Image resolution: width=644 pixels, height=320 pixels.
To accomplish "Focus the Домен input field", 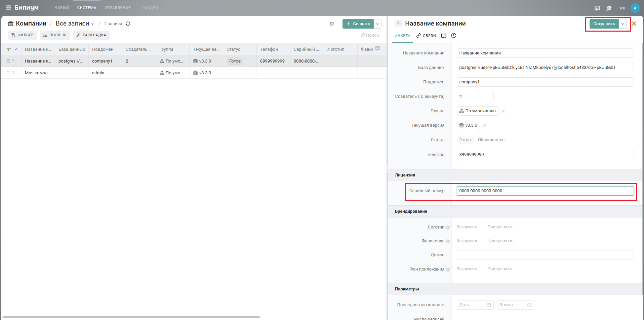I will click(545, 255).
